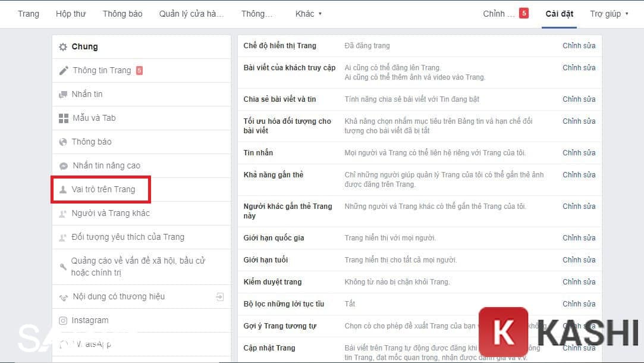Switch to the Cài đặt tab
The image size is (644, 363).
(x=559, y=13)
